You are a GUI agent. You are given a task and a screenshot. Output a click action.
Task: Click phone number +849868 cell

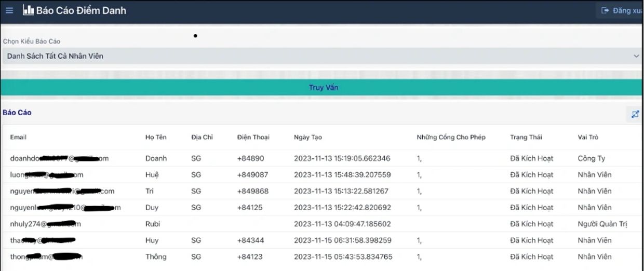[x=253, y=191]
